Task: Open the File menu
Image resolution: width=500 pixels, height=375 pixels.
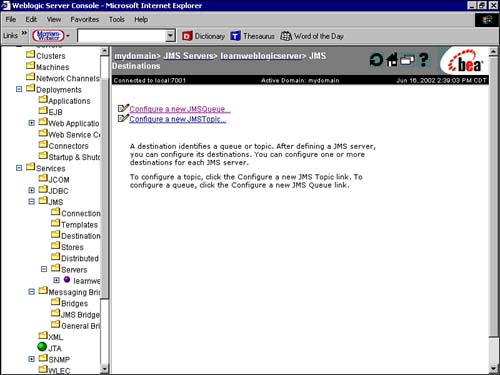Action: (x=11, y=20)
